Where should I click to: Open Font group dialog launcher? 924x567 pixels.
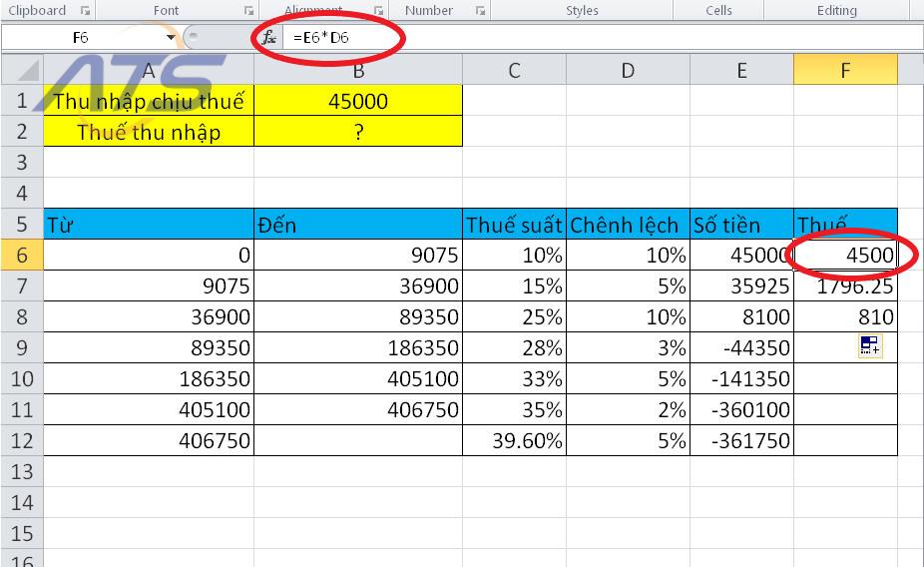point(248,11)
